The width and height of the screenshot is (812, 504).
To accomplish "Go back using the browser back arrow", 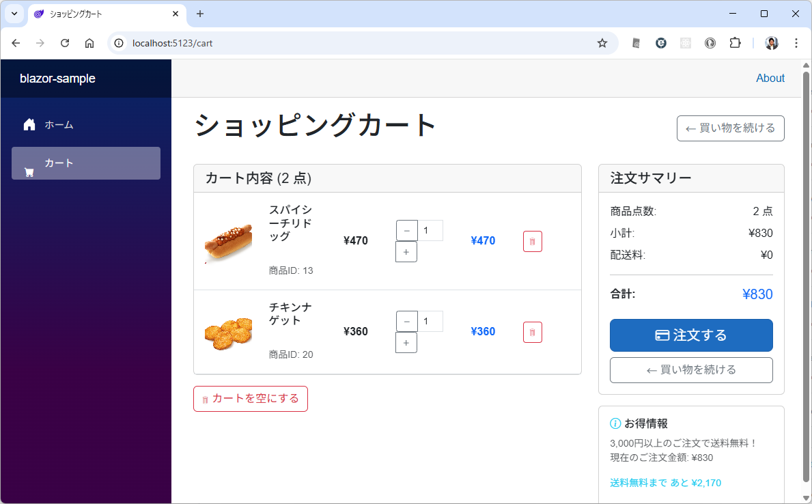I will click(x=16, y=43).
